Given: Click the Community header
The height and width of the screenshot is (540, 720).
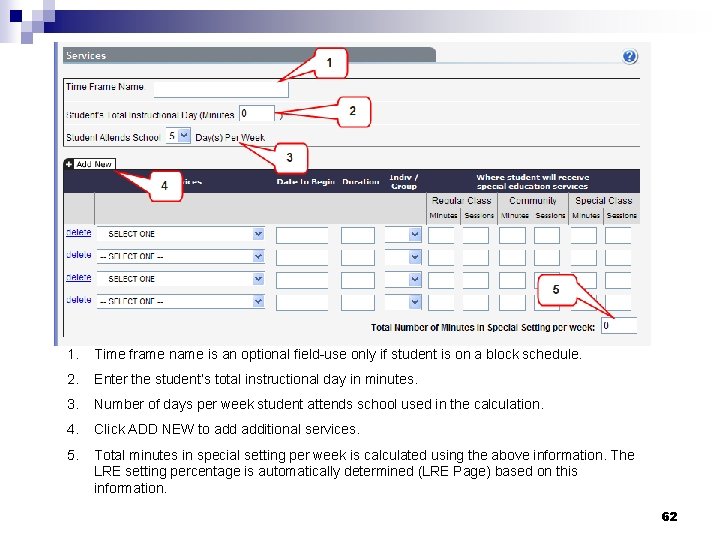Looking at the screenshot, I should (533, 201).
